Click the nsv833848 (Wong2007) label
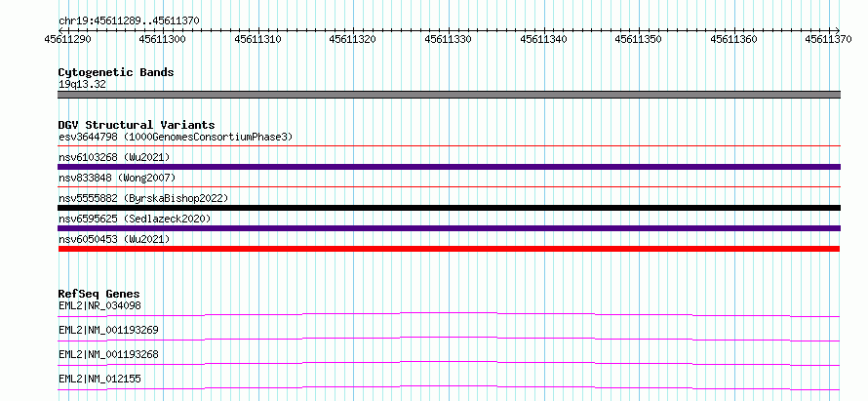Viewport: 868px width, 401px height. (117, 178)
